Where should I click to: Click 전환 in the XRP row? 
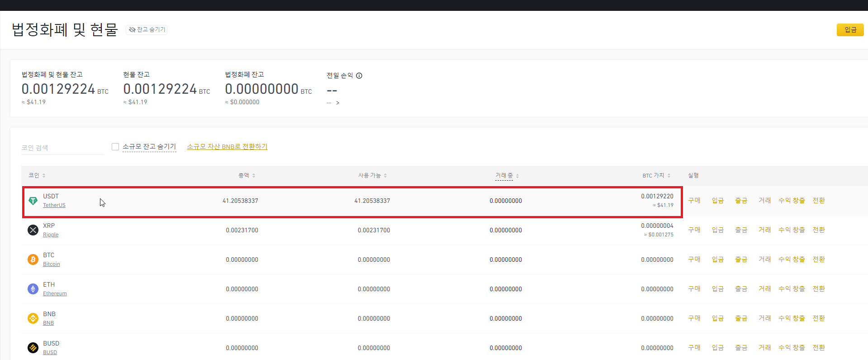pos(819,230)
